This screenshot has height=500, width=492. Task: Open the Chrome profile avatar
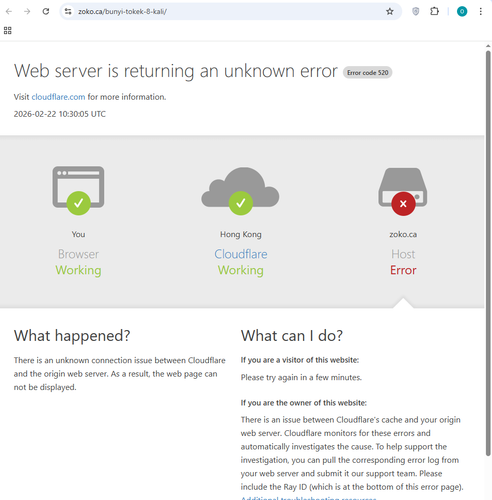(x=462, y=11)
